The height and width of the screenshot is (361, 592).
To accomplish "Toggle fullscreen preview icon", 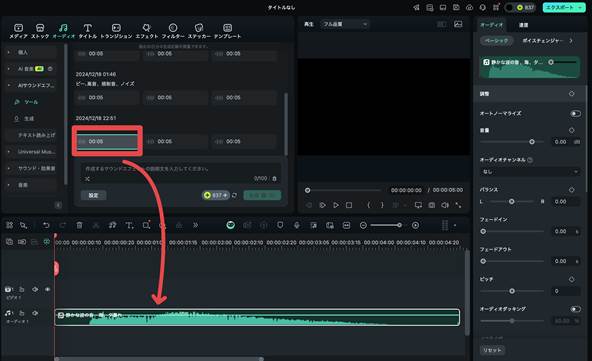I will [x=458, y=205].
